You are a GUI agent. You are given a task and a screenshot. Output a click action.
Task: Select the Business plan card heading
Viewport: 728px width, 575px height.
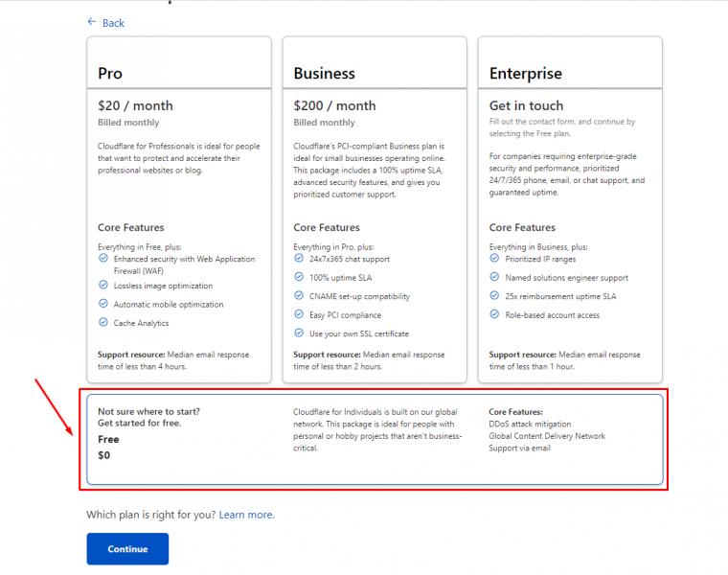click(324, 74)
